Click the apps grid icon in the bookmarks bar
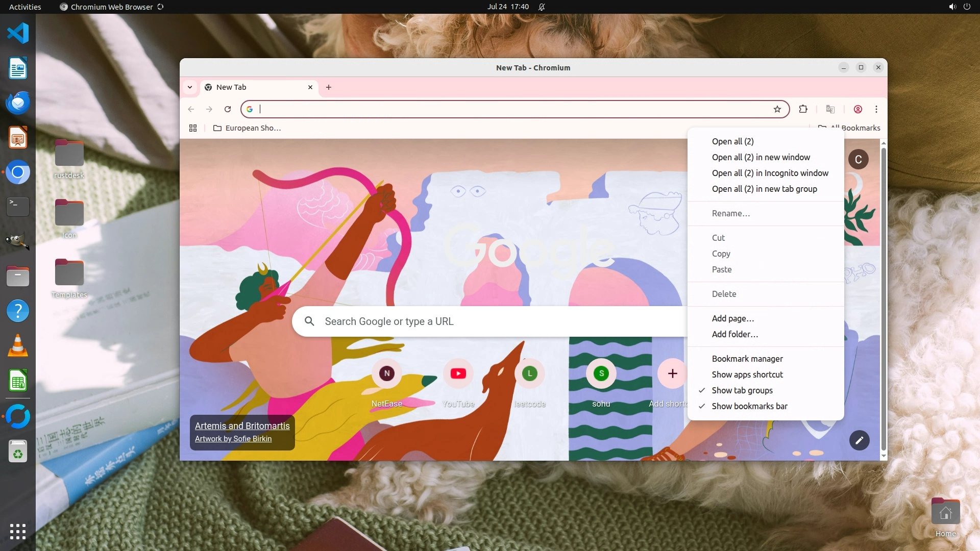The height and width of the screenshot is (551, 980). coord(193,128)
